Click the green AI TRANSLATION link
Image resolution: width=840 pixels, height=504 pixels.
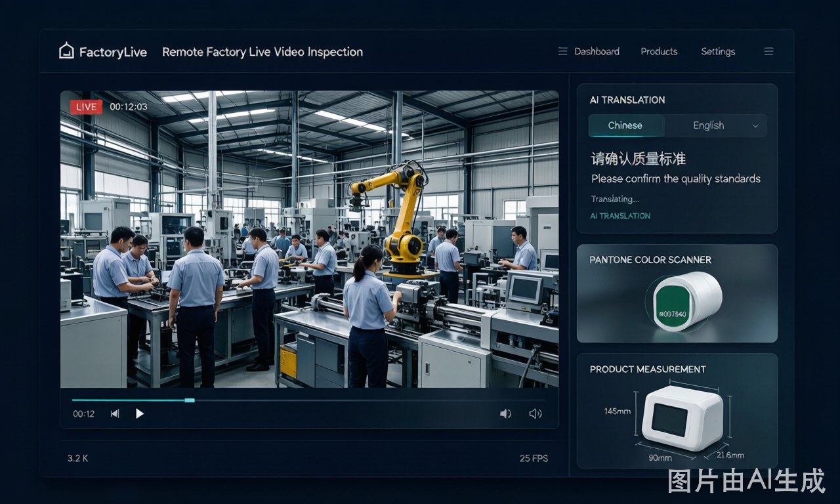pyautogui.click(x=620, y=216)
